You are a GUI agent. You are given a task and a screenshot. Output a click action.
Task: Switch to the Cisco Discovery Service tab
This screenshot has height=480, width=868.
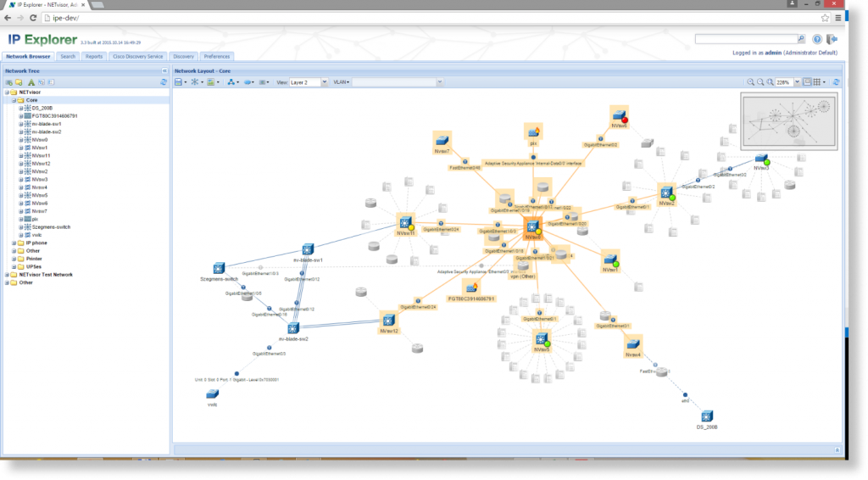(x=137, y=57)
